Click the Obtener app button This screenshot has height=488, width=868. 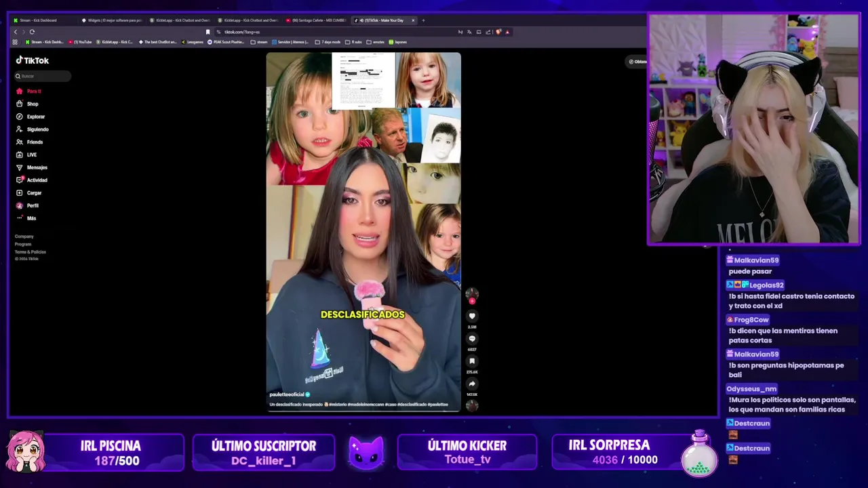tap(637, 62)
